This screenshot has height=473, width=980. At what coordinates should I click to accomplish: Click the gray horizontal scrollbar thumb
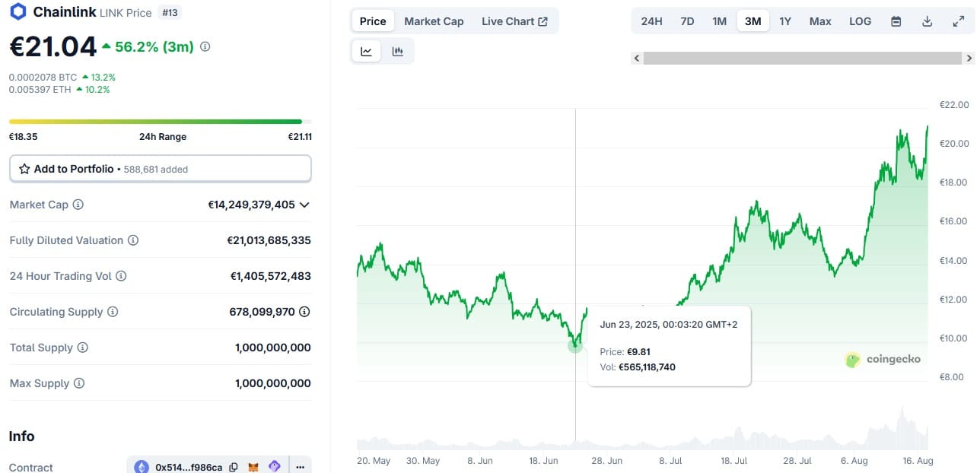coord(803,58)
